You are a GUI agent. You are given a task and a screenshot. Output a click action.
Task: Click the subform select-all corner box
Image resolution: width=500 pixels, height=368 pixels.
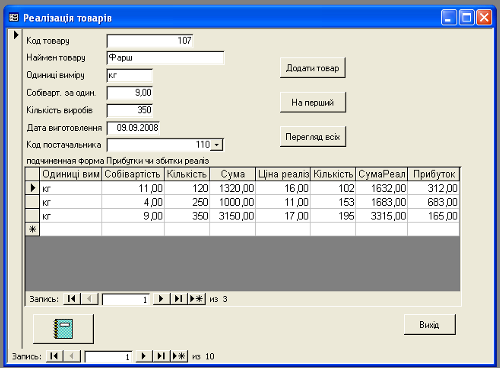tap(32, 174)
